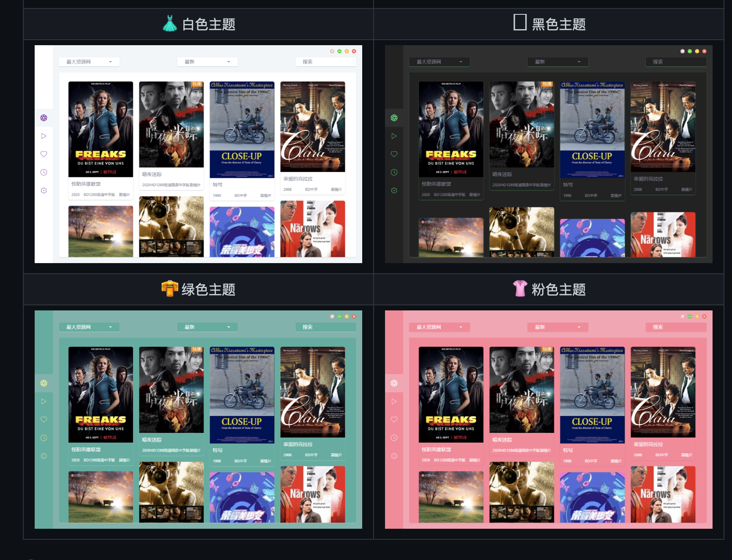Toggle the pin-window button in white theme window
Screen dimensions: 732x560
click(332, 51)
